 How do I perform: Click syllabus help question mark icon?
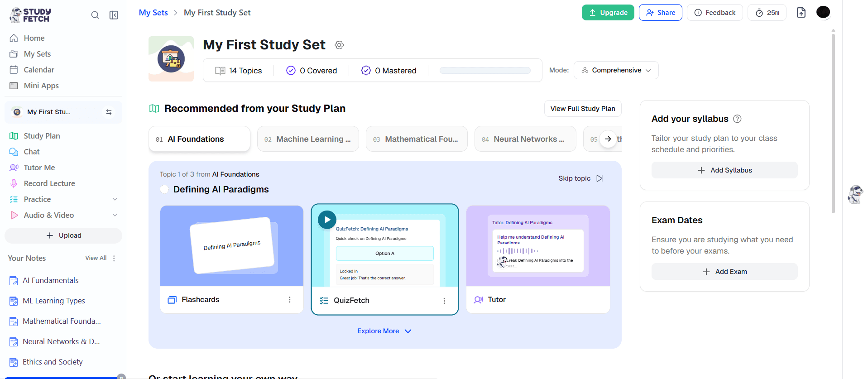pos(737,119)
